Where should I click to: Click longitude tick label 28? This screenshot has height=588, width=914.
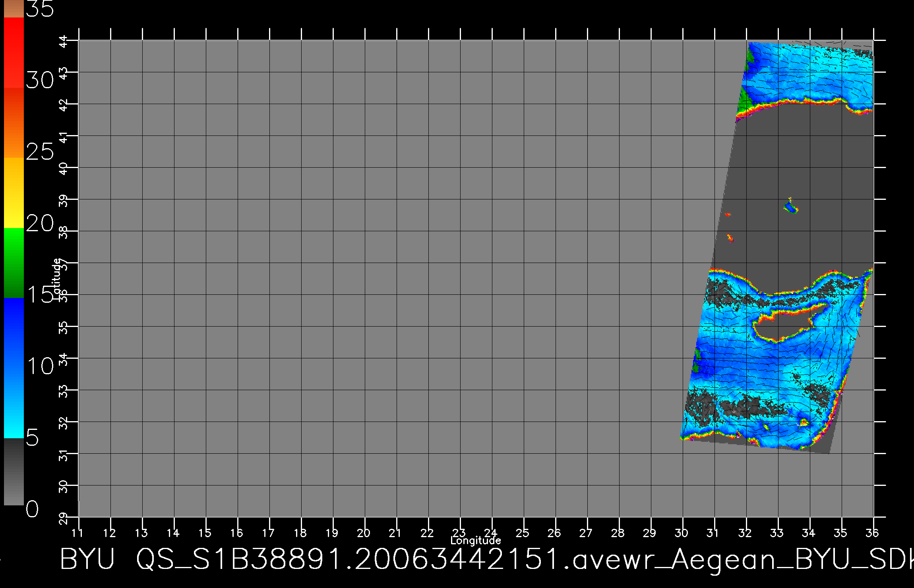[618, 533]
